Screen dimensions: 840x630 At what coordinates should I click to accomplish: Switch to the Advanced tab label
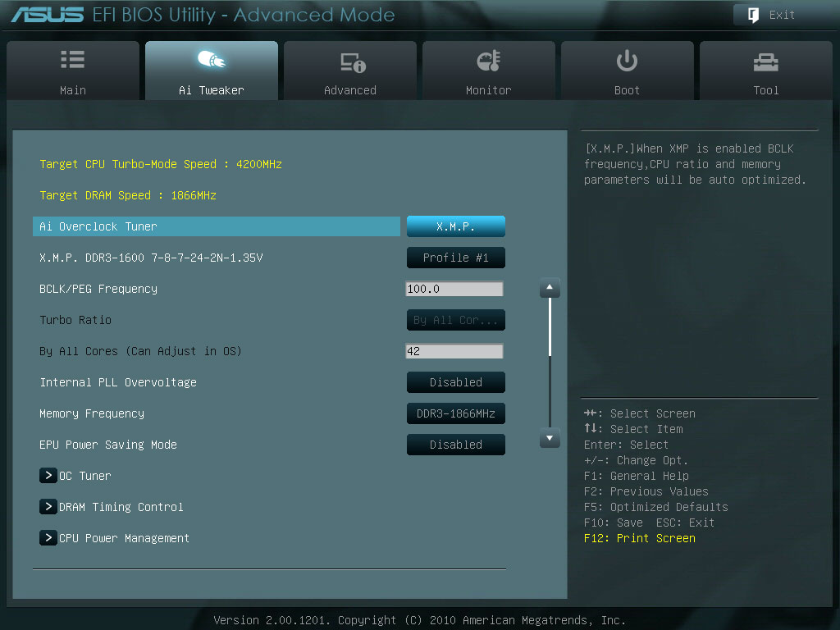click(x=350, y=90)
